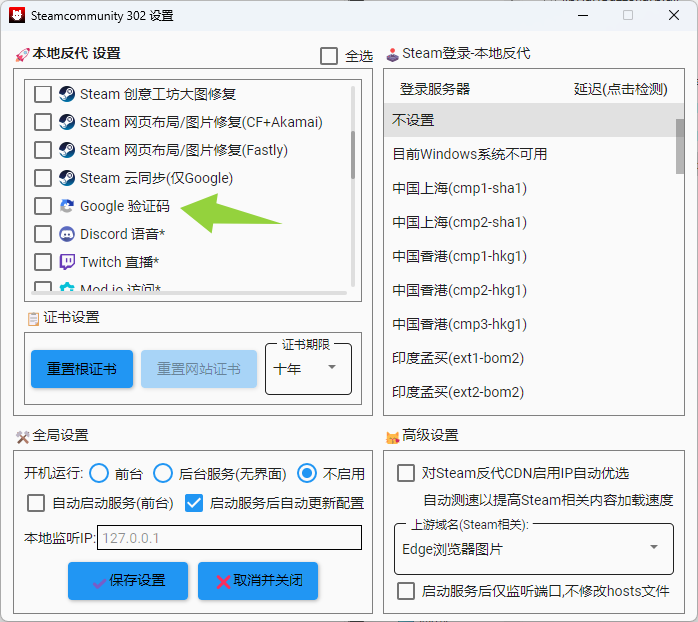
Task: Enable the Google 验证码 checkbox
Action: pos(43,206)
